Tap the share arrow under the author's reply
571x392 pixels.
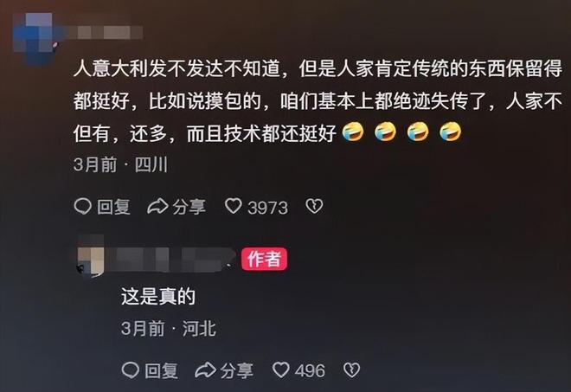(206, 370)
